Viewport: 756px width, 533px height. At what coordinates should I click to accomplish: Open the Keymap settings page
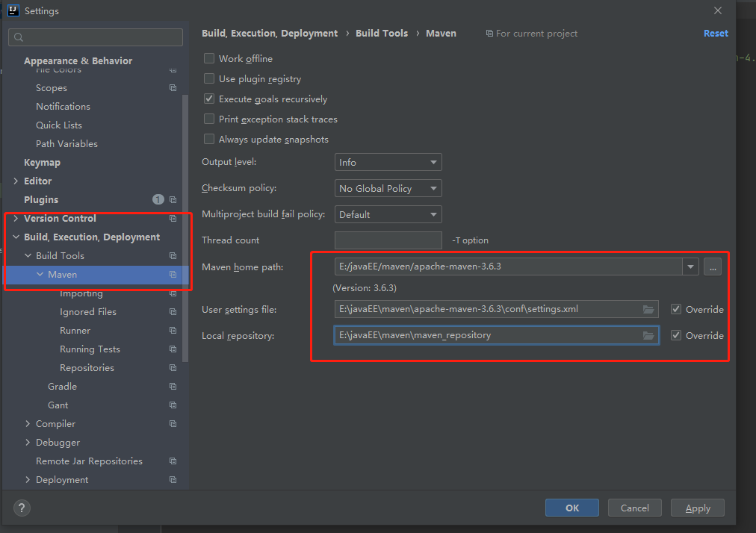42,163
